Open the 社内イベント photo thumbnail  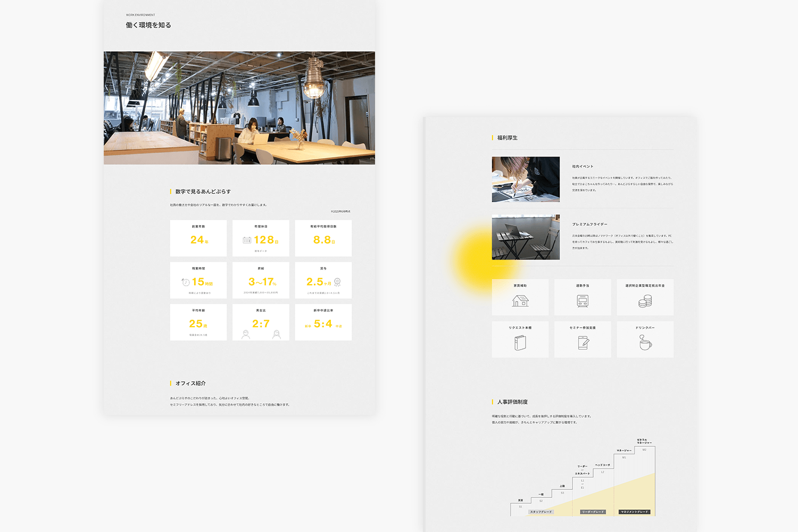click(x=526, y=179)
